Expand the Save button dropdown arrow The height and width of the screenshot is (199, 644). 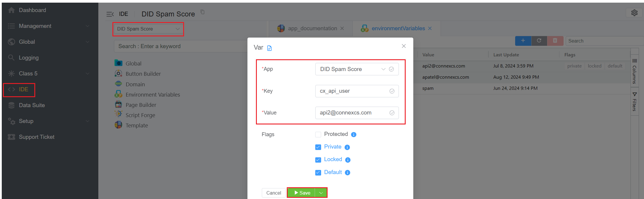(321, 193)
